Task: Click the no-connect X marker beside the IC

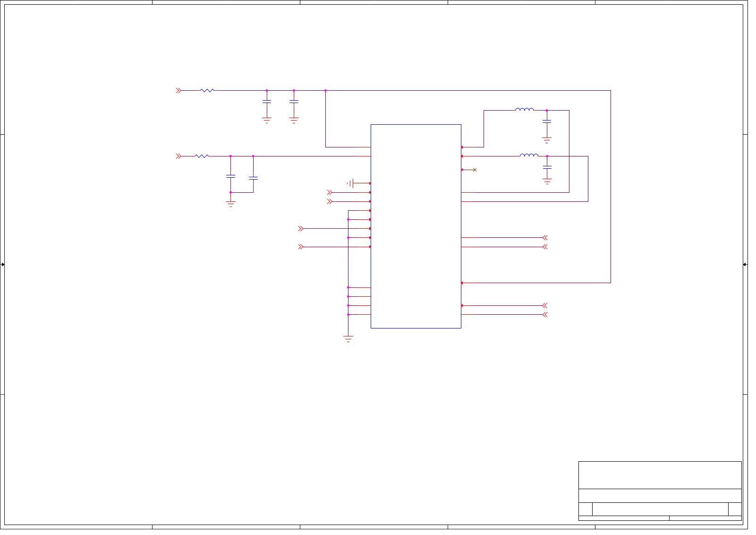Action: (475, 170)
